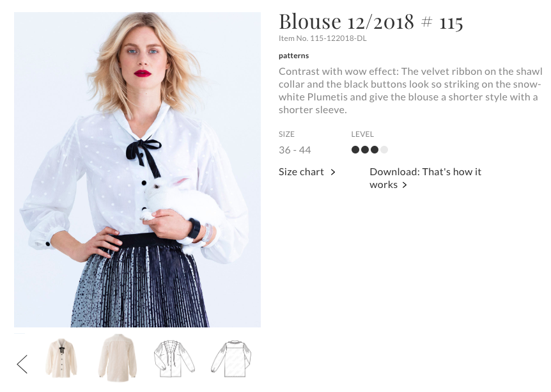Image resolution: width=551 pixels, height=392 pixels.
Task: Click the size range '36 - 44'
Action: click(x=295, y=150)
